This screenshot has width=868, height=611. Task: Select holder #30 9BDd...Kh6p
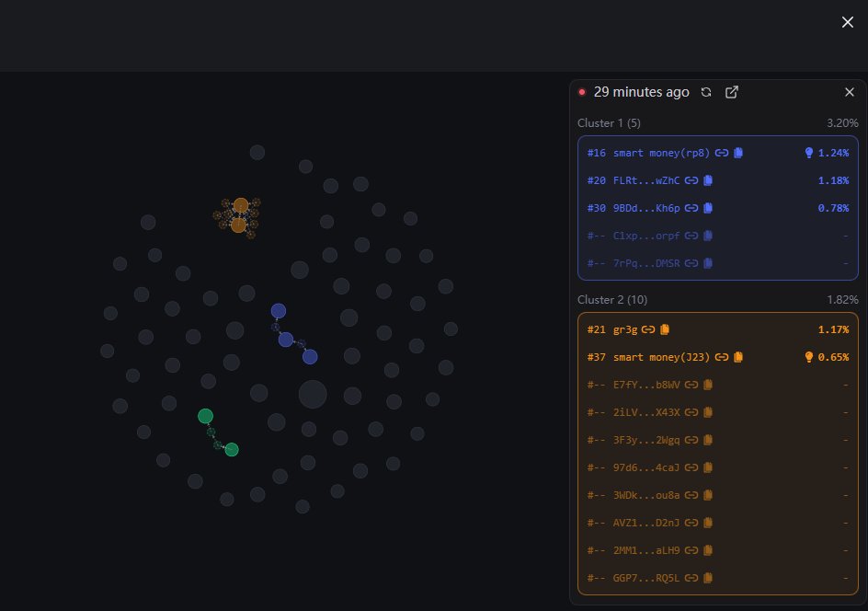[x=718, y=208]
